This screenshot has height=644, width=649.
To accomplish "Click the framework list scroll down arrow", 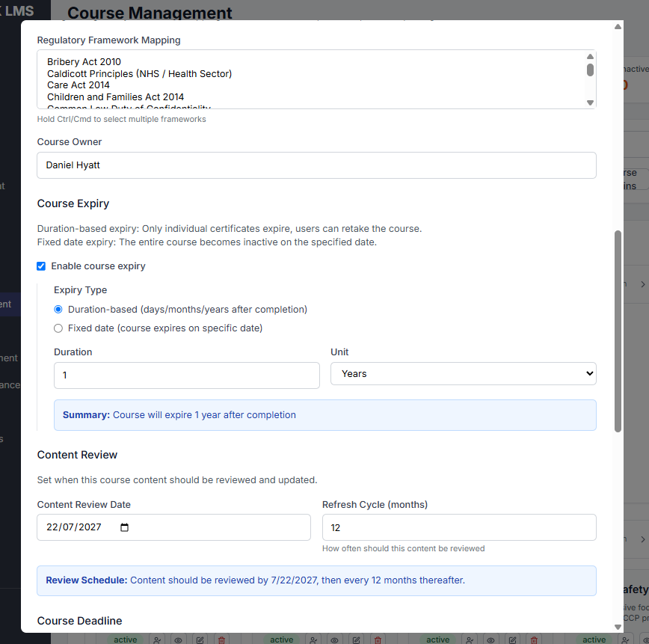I will click(590, 102).
